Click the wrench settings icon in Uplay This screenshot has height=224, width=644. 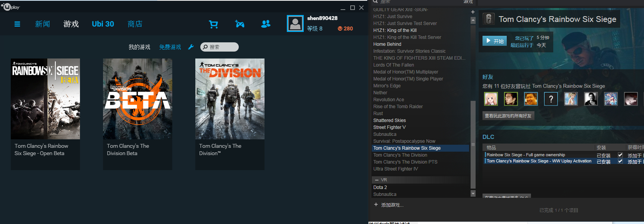(191, 47)
